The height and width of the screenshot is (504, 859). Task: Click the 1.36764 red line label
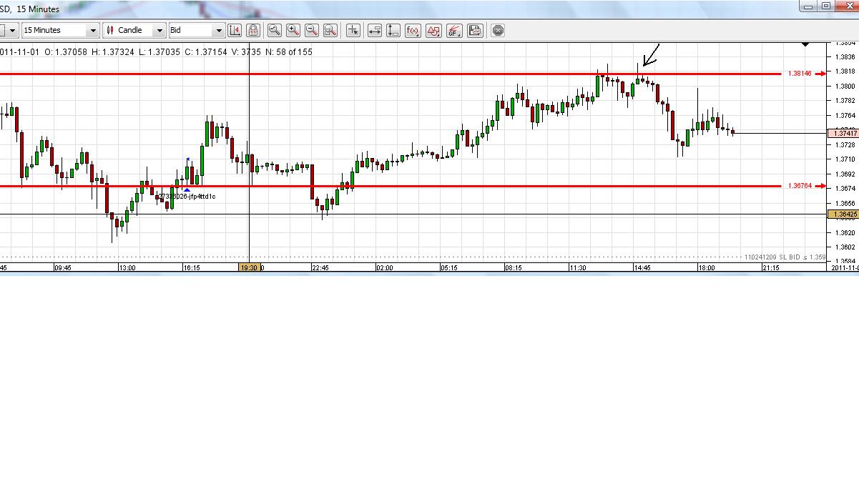(x=800, y=186)
